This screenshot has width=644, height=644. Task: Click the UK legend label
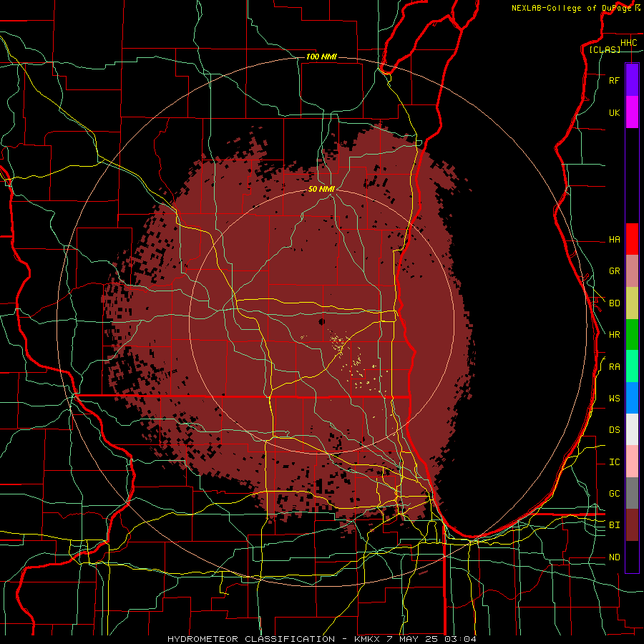(x=614, y=112)
